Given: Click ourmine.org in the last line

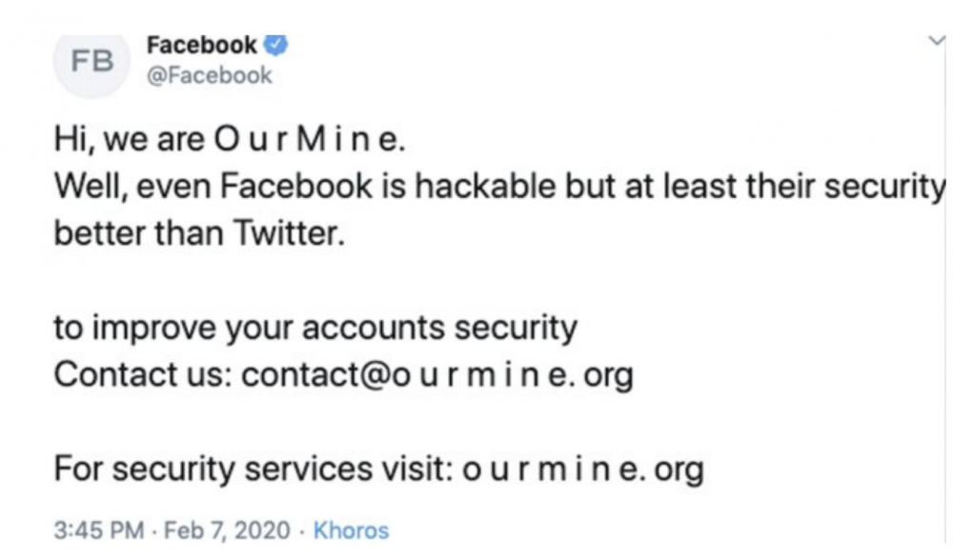Looking at the screenshot, I should tap(583, 470).
